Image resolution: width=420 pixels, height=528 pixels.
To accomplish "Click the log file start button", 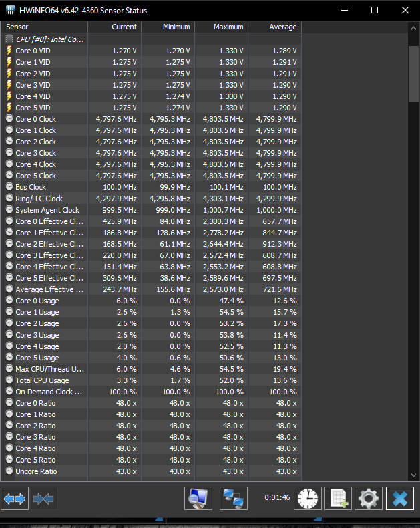I will click(x=338, y=499).
